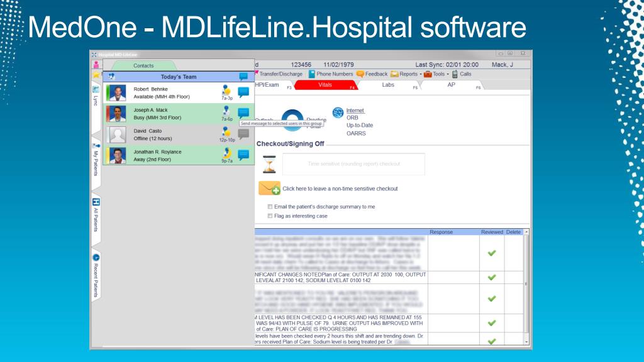
Task: Click the blue ring Practice Portal icon
Action: tap(292, 120)
